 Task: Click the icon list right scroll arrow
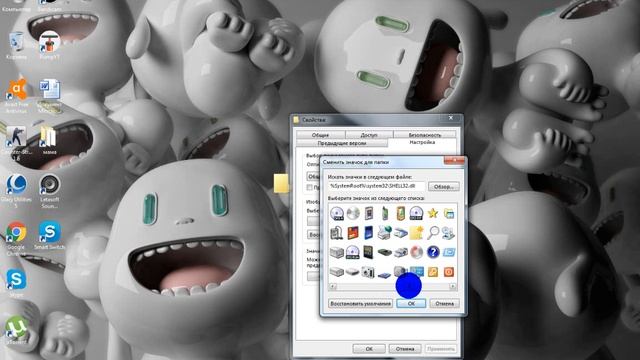(x=453, y=287)
